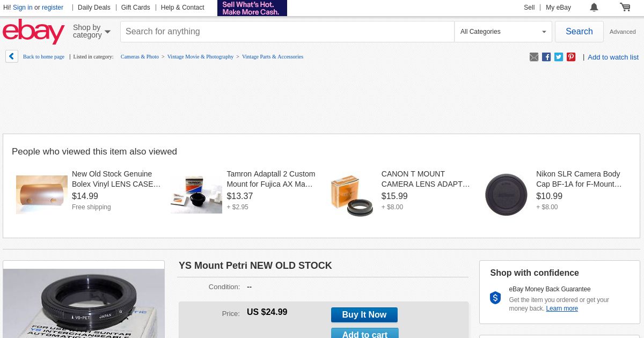Click the Sell What's Hot banner
The width and height of the screenshot is (644, 338).
coord(252,8)
